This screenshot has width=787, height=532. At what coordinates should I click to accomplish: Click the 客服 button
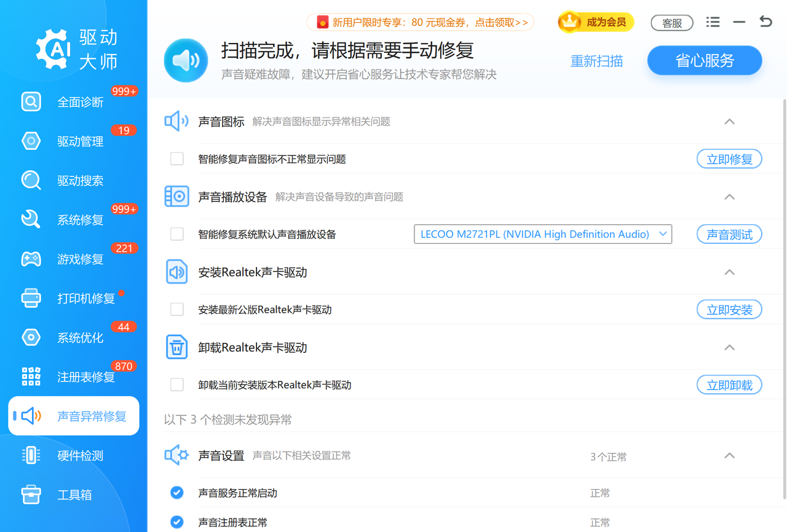pos(672,23)
